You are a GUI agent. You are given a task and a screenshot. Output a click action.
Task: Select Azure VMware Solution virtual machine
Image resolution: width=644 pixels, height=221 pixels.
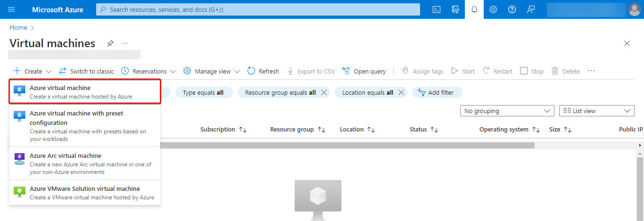tap(85, 192)
